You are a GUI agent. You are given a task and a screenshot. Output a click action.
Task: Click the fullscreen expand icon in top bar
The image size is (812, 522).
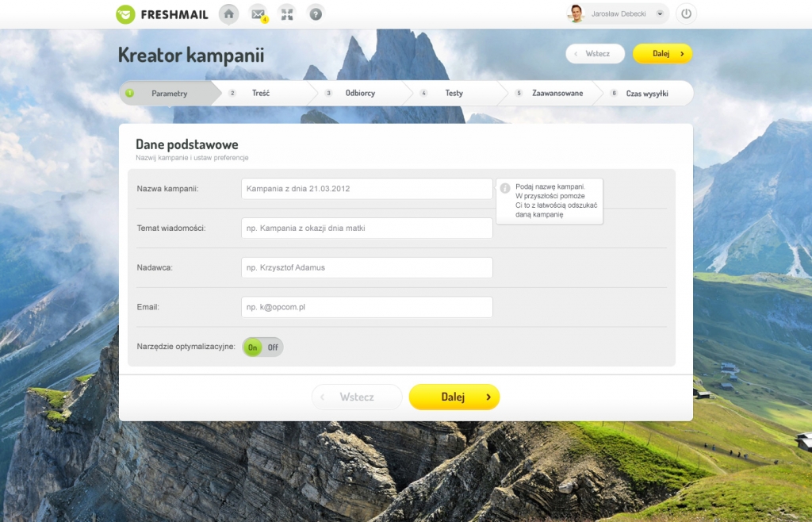(286, 13)
